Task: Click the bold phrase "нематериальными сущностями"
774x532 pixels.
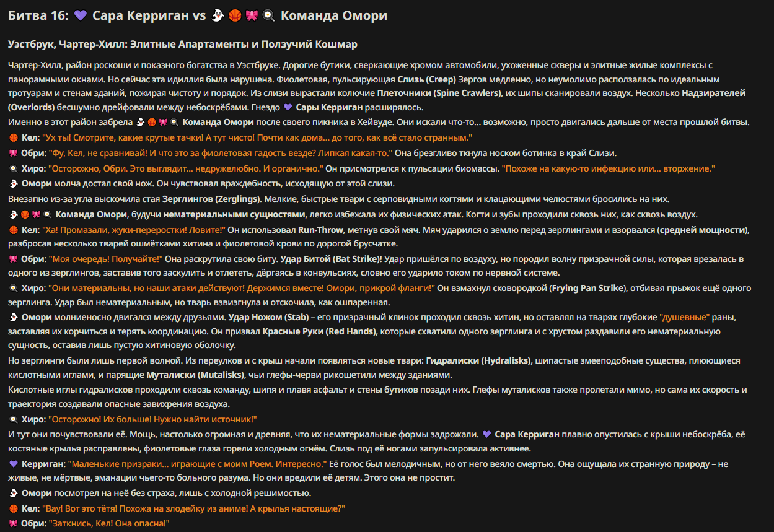Action: [233, 215]
